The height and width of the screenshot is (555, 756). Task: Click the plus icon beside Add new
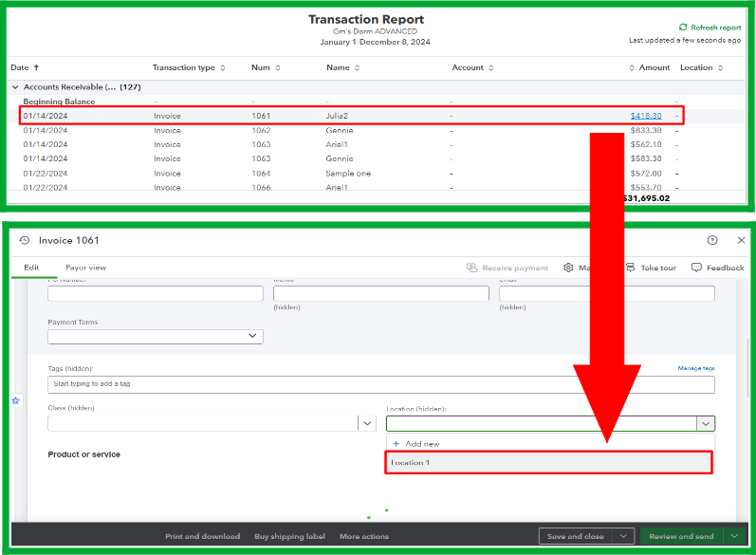coord(396,444)
